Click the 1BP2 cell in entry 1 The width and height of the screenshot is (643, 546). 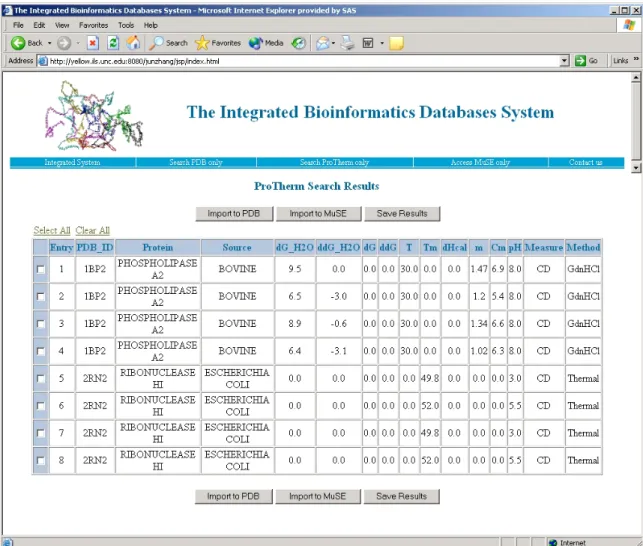pyautogui.click(x=95, y=269)
